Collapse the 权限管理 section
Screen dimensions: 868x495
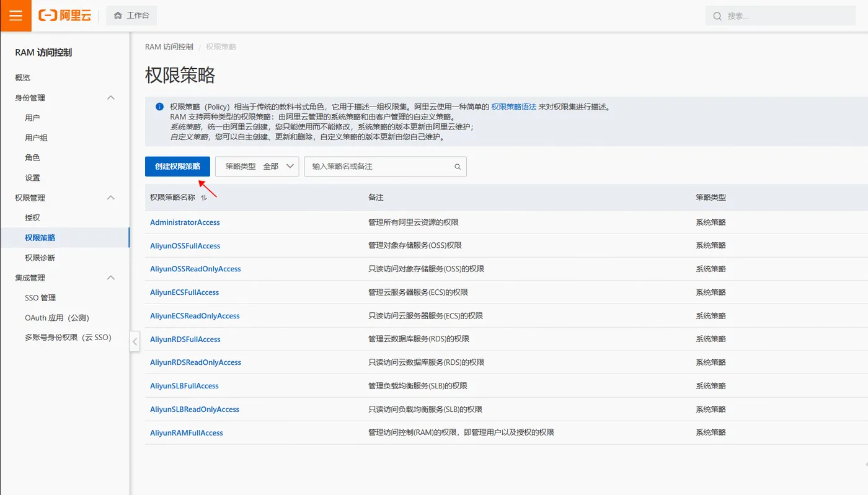click(x=111, y=198)
